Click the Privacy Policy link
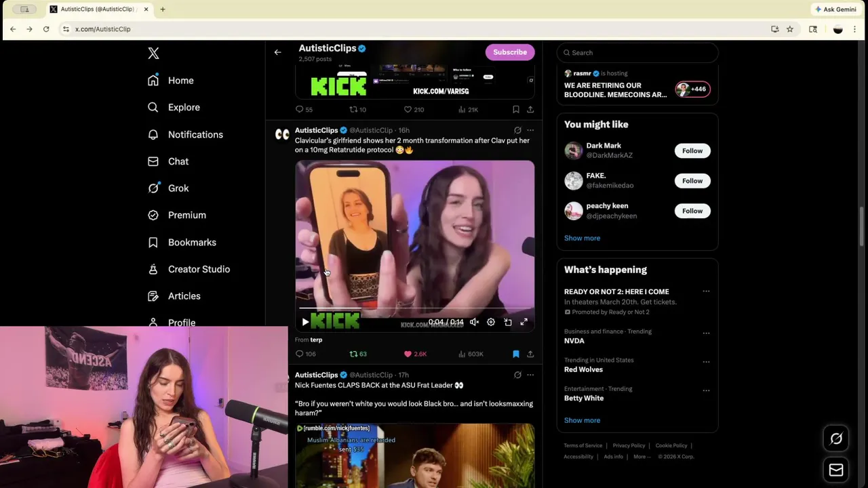This screenshot has width=868, height=488. [629, 445]
